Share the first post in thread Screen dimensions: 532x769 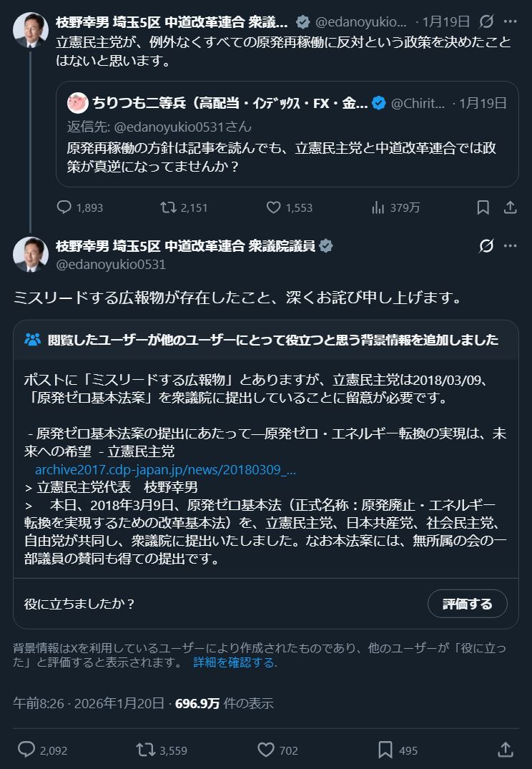[x=511, y=207]
